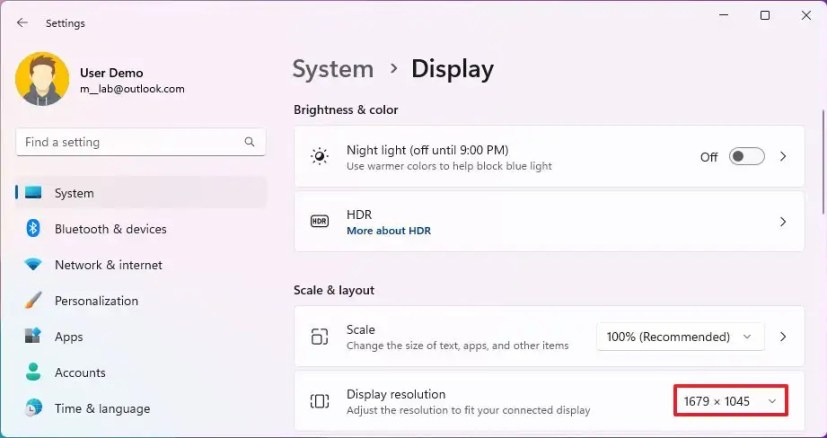Click the System monitor icon in sidebar
The width and height of the screenshot is (827, 438).
(x=33, y=193)
